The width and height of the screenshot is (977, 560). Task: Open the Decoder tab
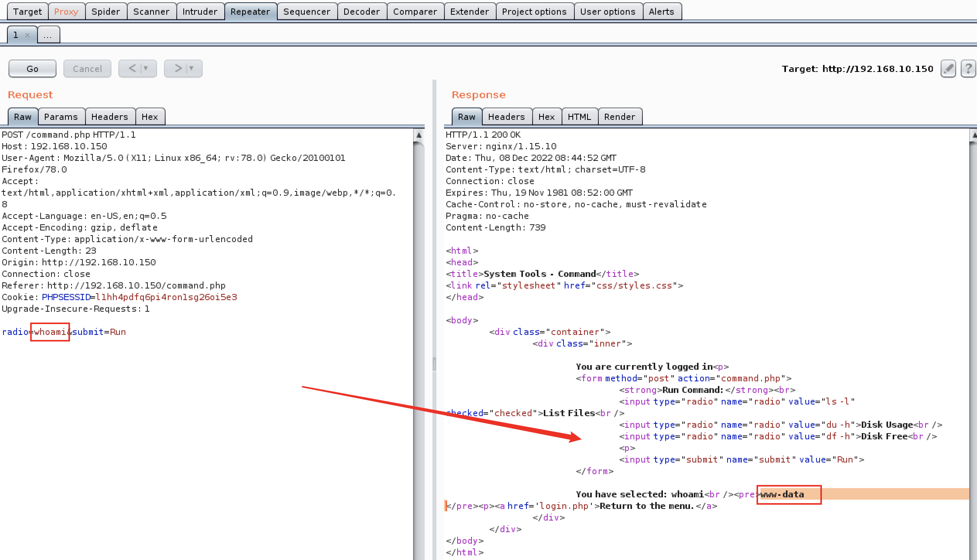click(361, 12)
